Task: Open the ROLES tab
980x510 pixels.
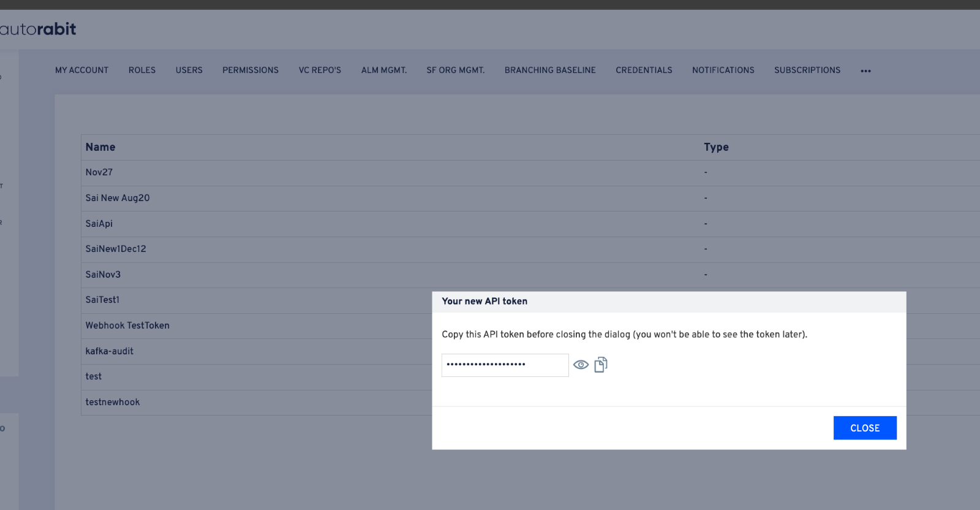Action: (x=142, y=70)
